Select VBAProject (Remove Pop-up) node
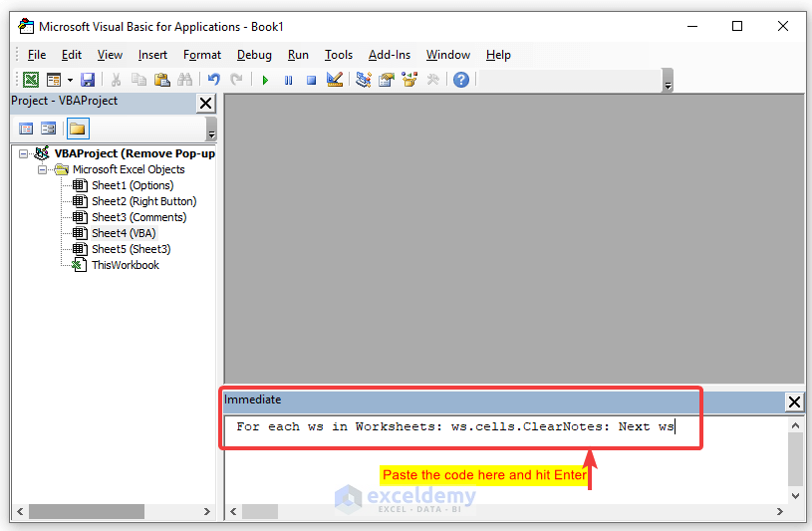 tap(135, 153)
